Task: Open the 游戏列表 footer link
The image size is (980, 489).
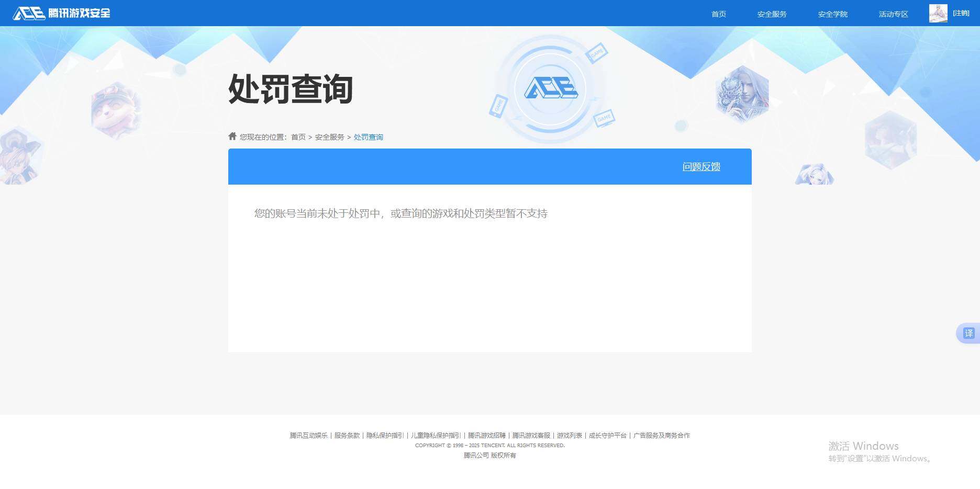Action: pyautogui.click(x=569, y=435)
